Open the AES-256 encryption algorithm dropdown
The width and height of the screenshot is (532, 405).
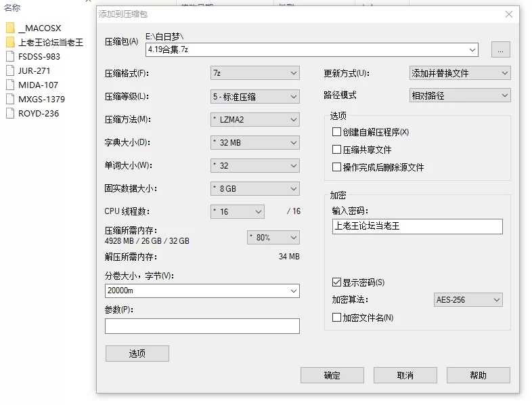468,299
